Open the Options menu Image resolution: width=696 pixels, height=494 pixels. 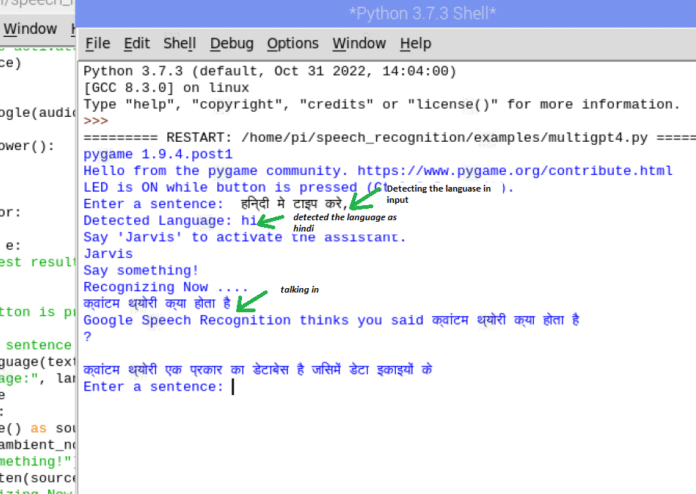click(292, 43)
